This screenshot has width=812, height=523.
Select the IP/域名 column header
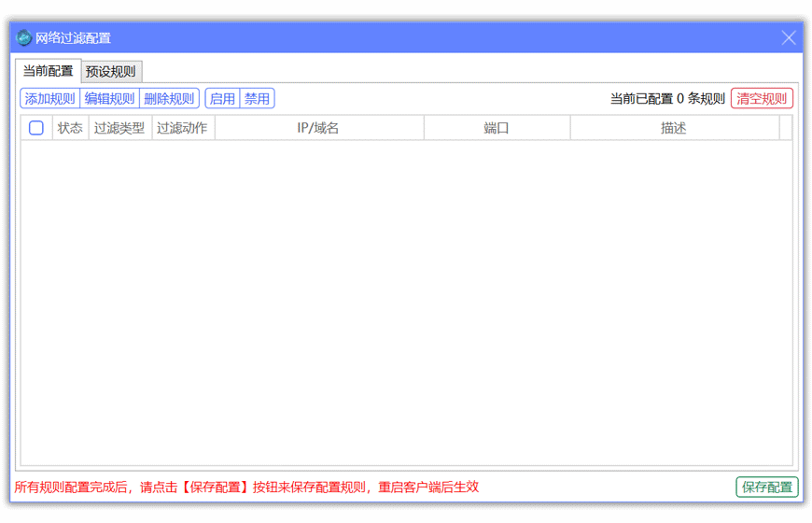[318, 128]
